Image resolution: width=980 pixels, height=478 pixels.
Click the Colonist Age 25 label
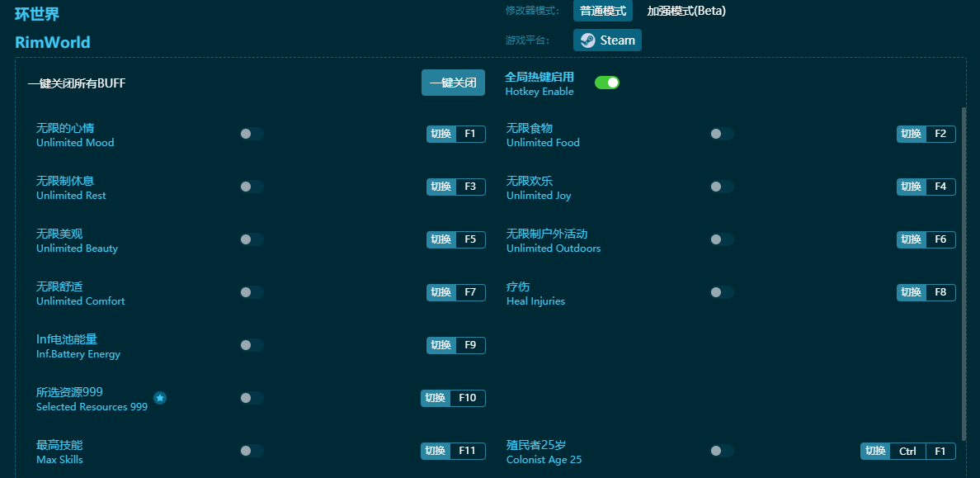(544, 460)
